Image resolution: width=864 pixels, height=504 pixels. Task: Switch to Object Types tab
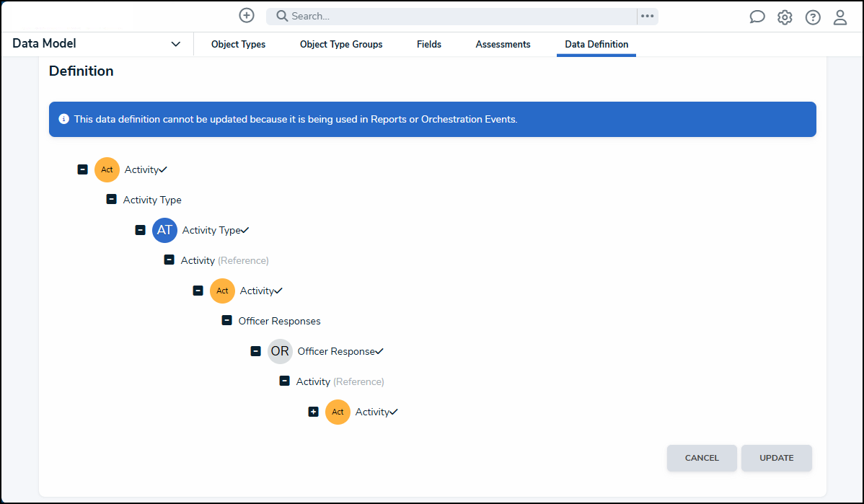tap(238, 45)
